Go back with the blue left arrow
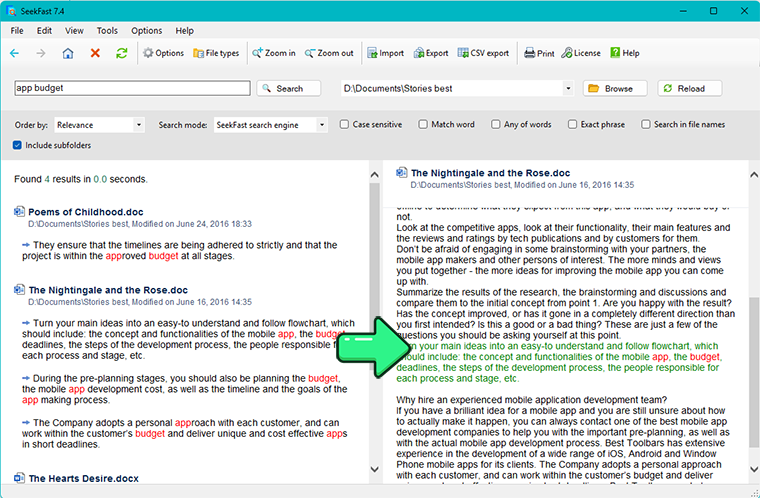This screenshot has width=760, height=498. 15,53
